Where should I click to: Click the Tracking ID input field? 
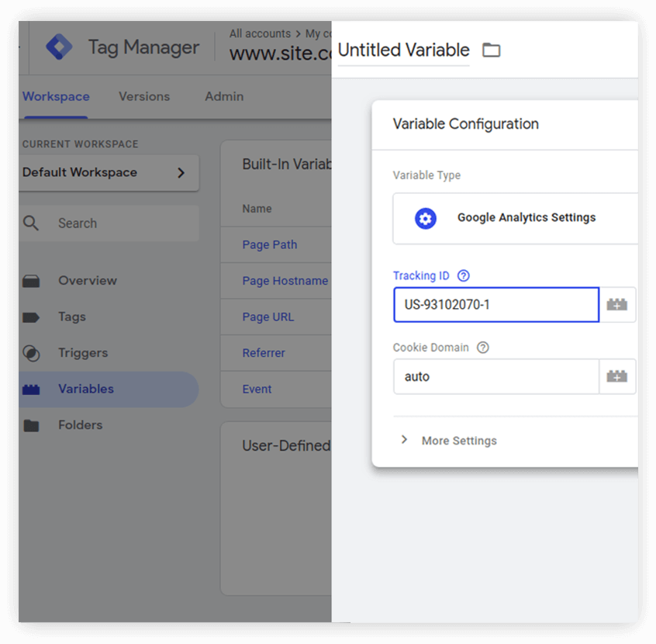pyautogui.click(x=496, y=304)
